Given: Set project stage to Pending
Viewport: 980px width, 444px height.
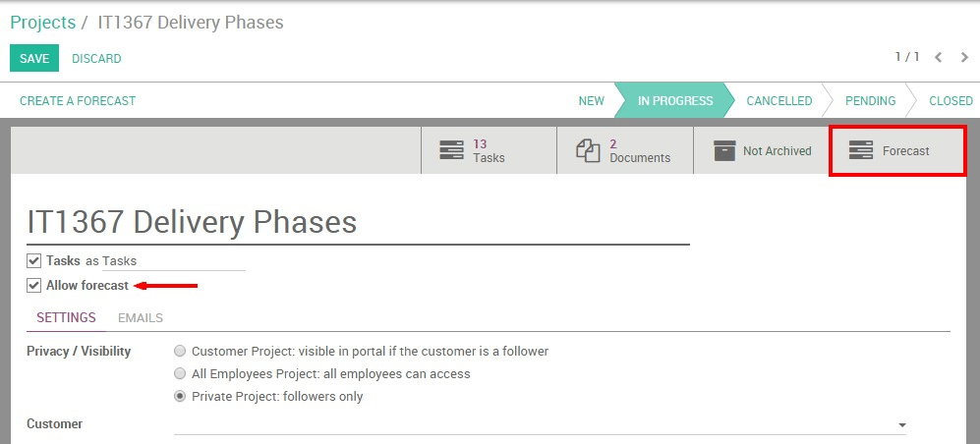Looking at the screenshot, I should (x=870, y=101).
